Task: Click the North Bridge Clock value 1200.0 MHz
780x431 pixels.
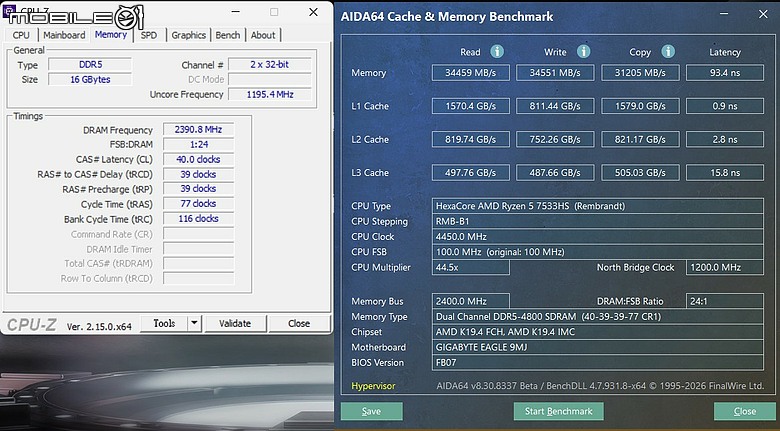Action: pyautogui.click(x=725, y=267)
